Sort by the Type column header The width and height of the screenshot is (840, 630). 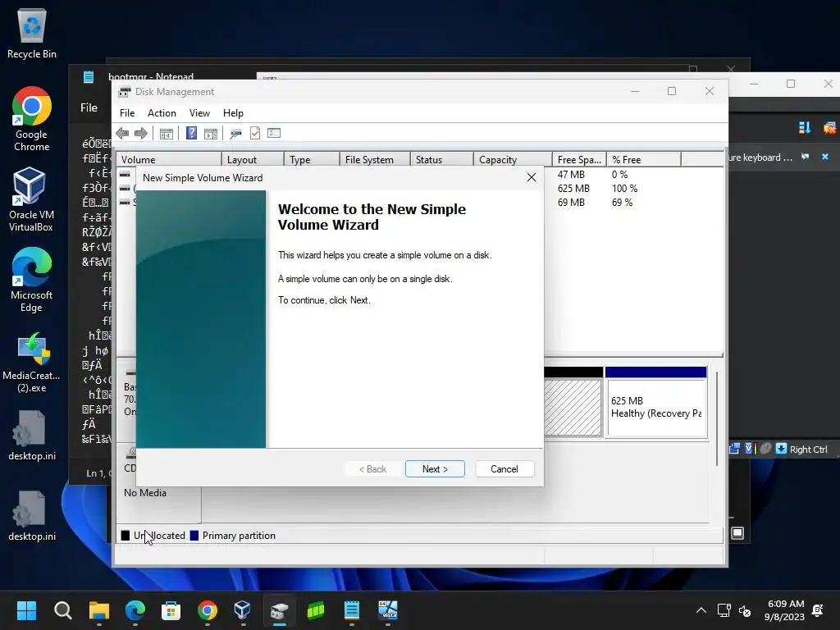tap(312, 160)
